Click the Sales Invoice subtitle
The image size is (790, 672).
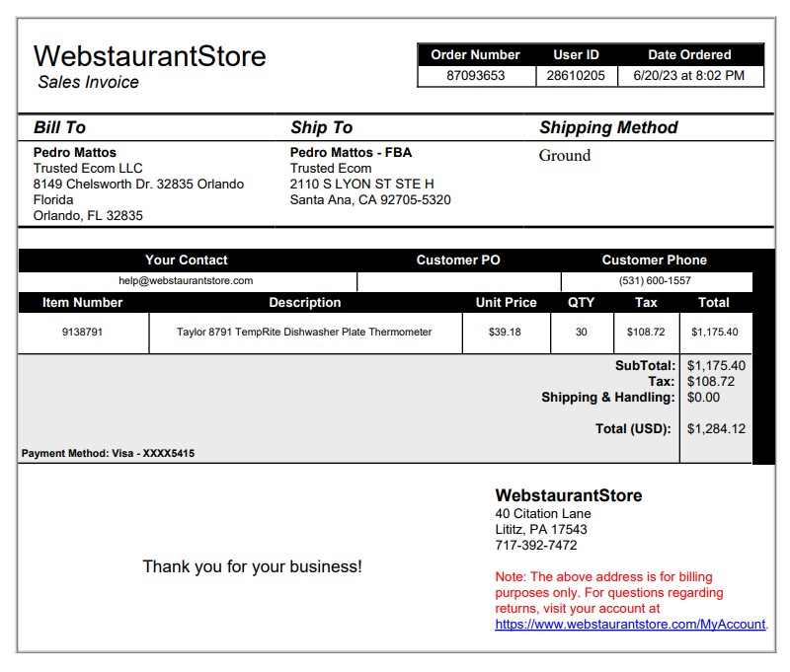click(x=88, y=82)
